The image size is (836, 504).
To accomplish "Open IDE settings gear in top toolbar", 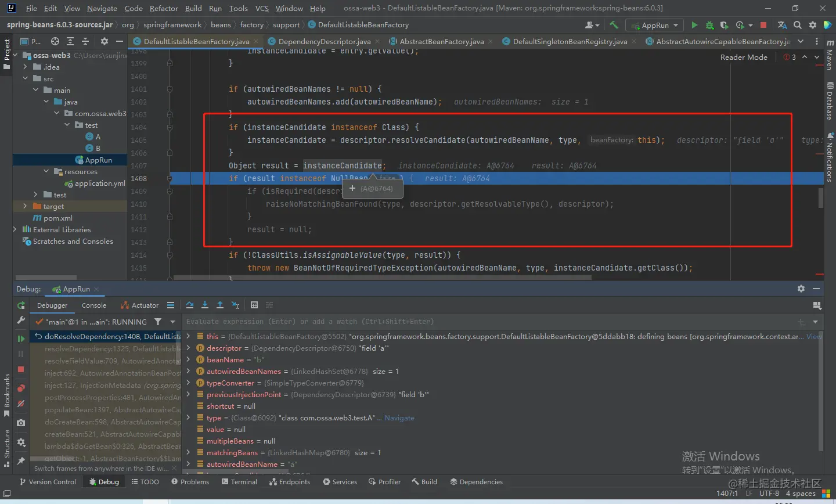I will click(x=813, y=25).
